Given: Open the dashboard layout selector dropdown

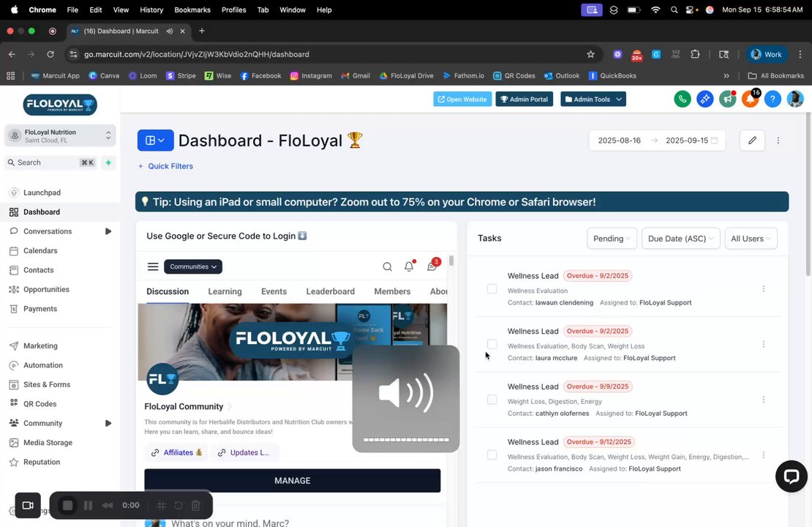Looking at the screenshot, I should [x=155, y=141].
